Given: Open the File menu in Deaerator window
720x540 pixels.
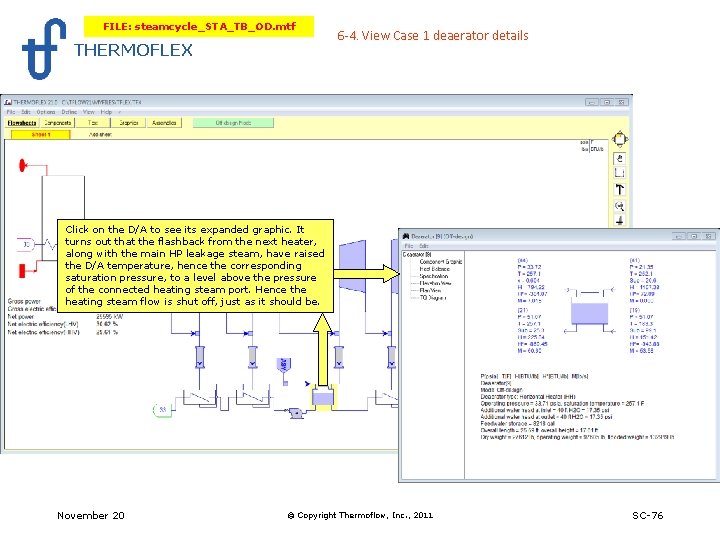Looking at the screenshot, I should point(409,246).
